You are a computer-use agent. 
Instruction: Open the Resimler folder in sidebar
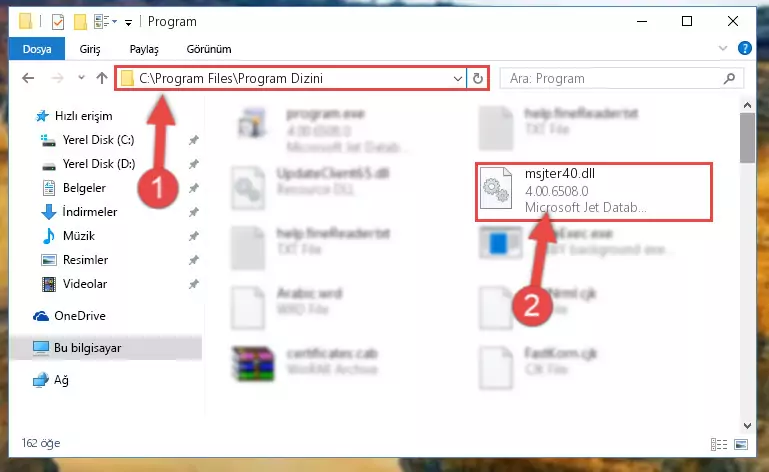tap(85, 260)
